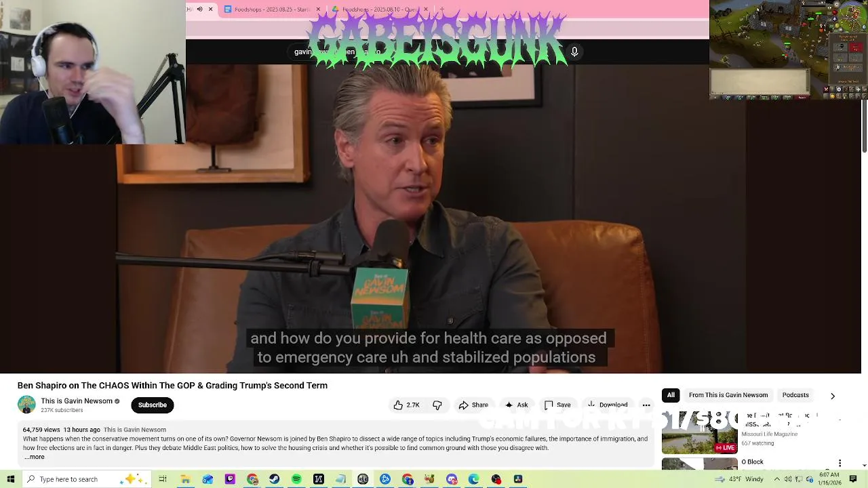Open the three-dot more actions menu

click(646, 405)
